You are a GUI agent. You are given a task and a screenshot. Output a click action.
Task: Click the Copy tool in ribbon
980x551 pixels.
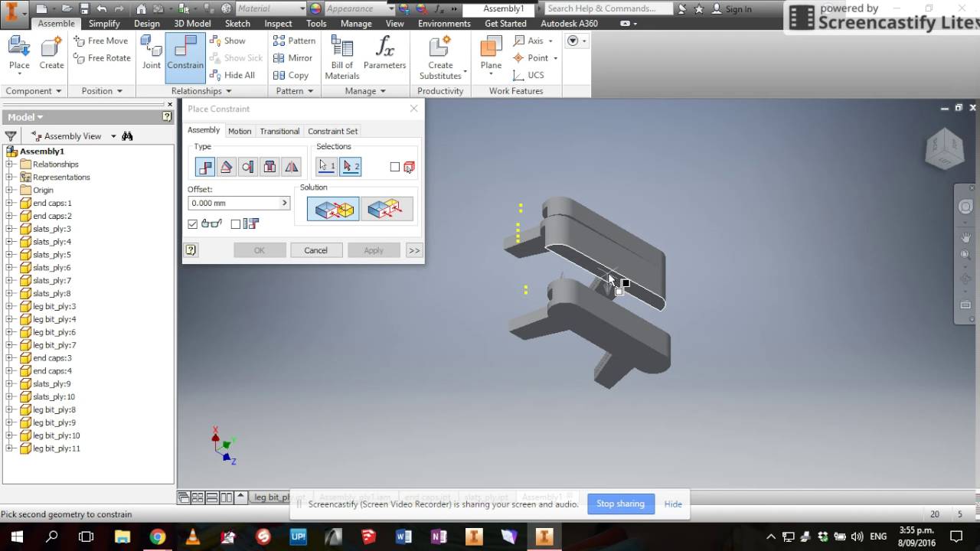tap(291, 76)
